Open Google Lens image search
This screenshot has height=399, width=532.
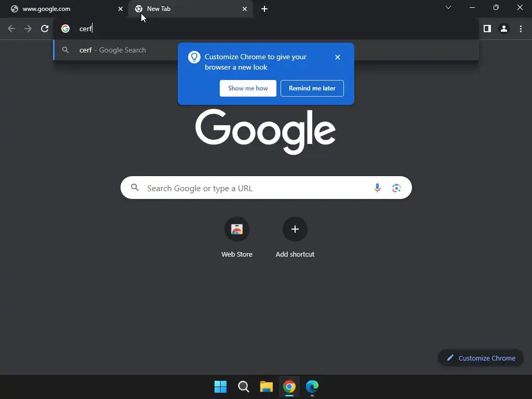click(396, 188)
